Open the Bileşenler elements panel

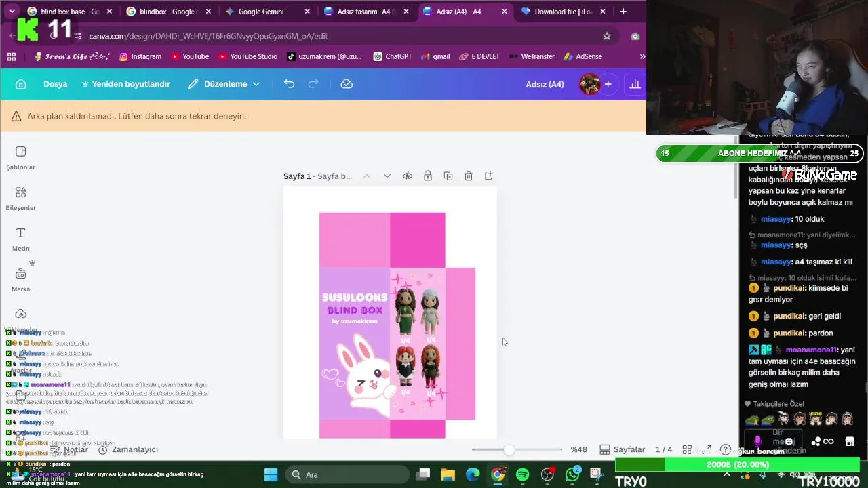point(20,199)
